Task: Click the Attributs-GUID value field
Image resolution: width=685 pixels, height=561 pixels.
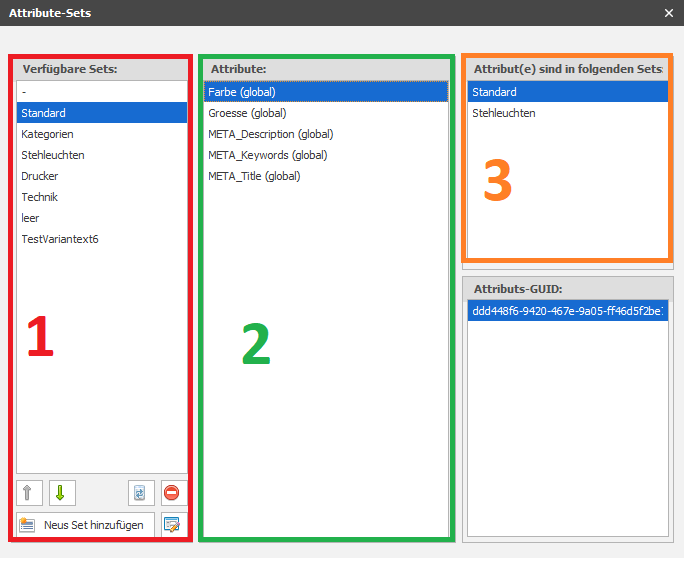Action: [566, 311]
